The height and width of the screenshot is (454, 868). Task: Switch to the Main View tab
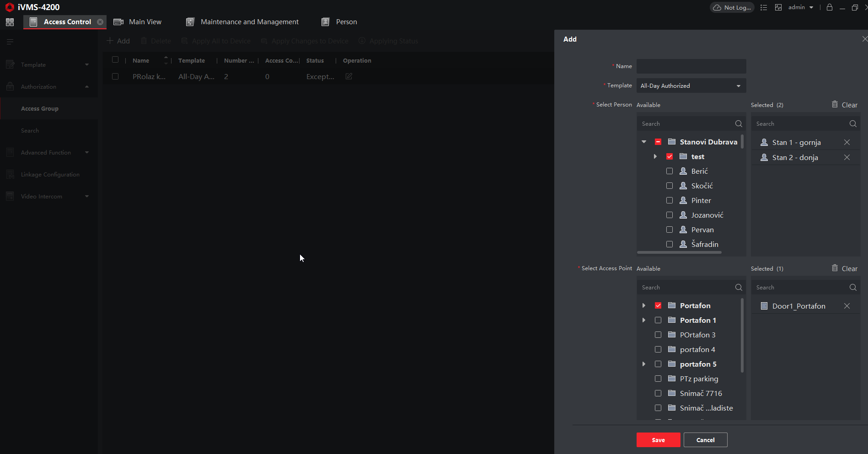[138, 22]
